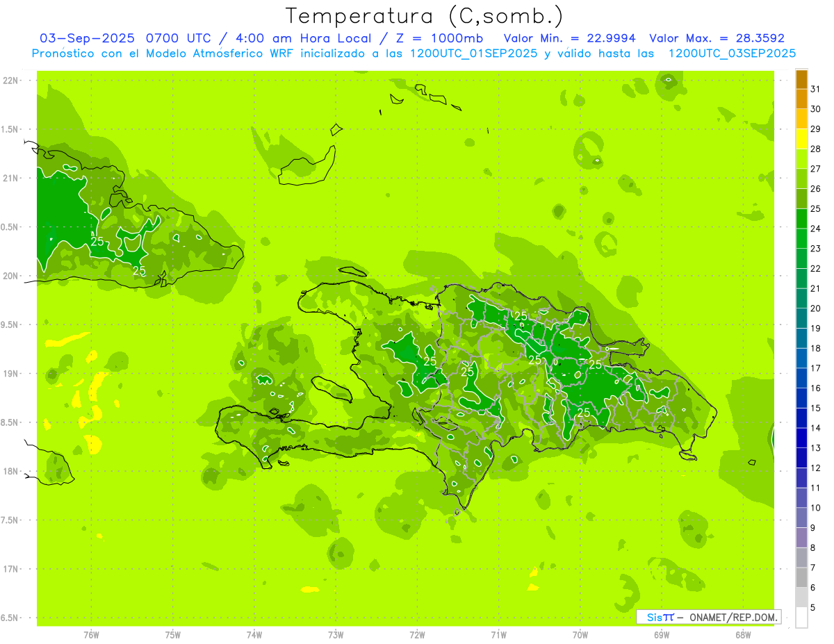Screen dimensions: 834x644
Task: Click 'Valor Max. = 28.3592' value
Action: (x=717, y=38)
